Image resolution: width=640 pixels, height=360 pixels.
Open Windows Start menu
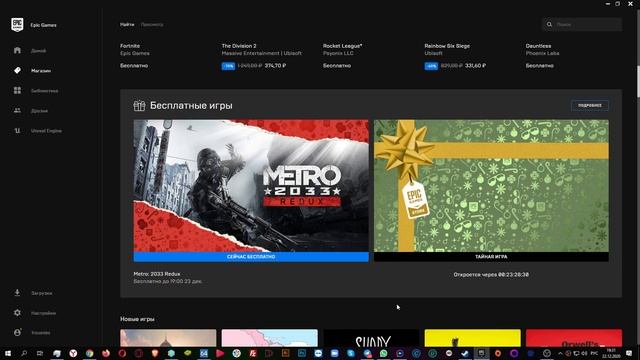pyautogui.click(x=7, y=353)
